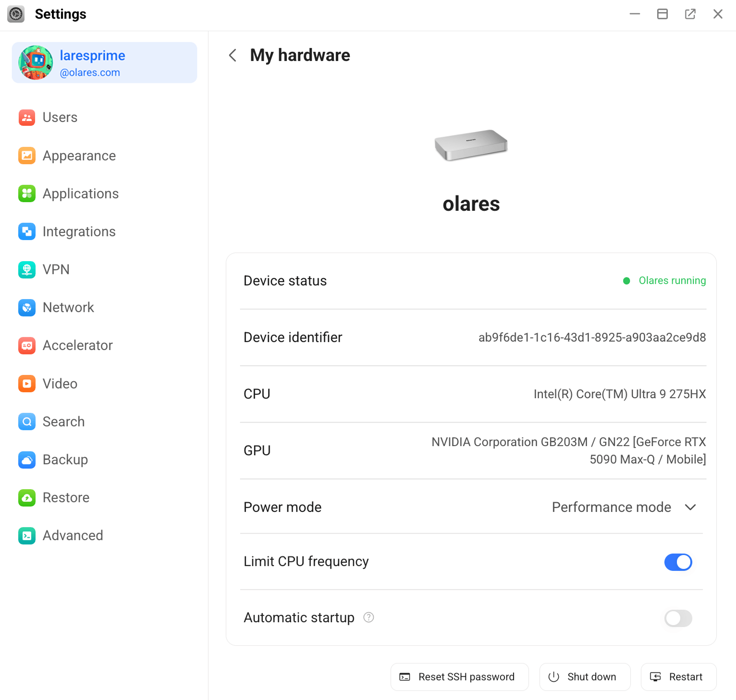The height and width of the screenshot is (700, 736).
Task: Open the Users settings section
Action: pyautogui.click(x=104, y=117)
